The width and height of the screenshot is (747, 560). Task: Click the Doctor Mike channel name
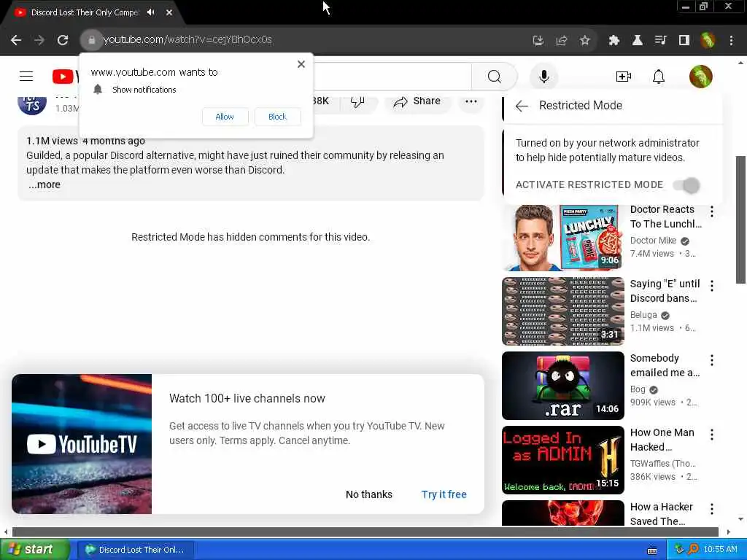click(x=653, y=241)
